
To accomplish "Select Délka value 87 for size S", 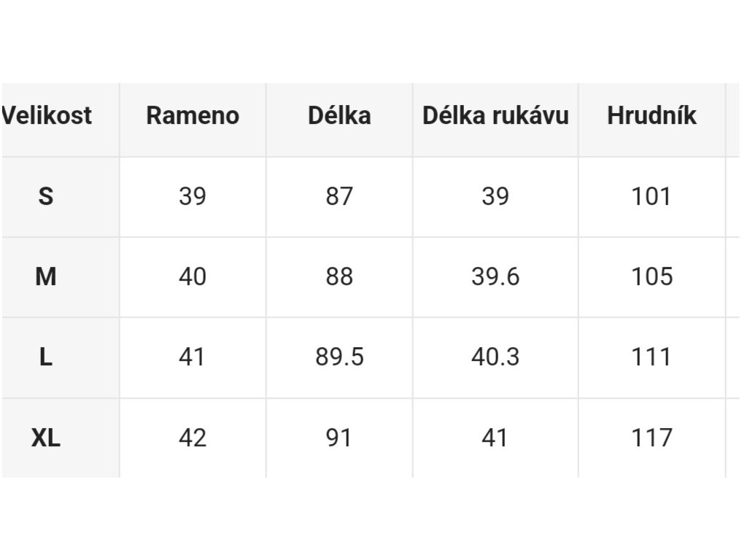I will pyautogui.click(x=339, y=196).
